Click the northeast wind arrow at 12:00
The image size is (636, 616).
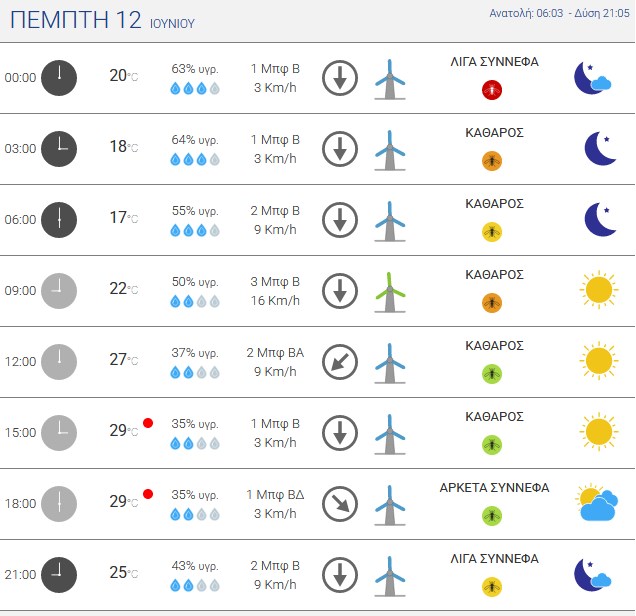340,362
